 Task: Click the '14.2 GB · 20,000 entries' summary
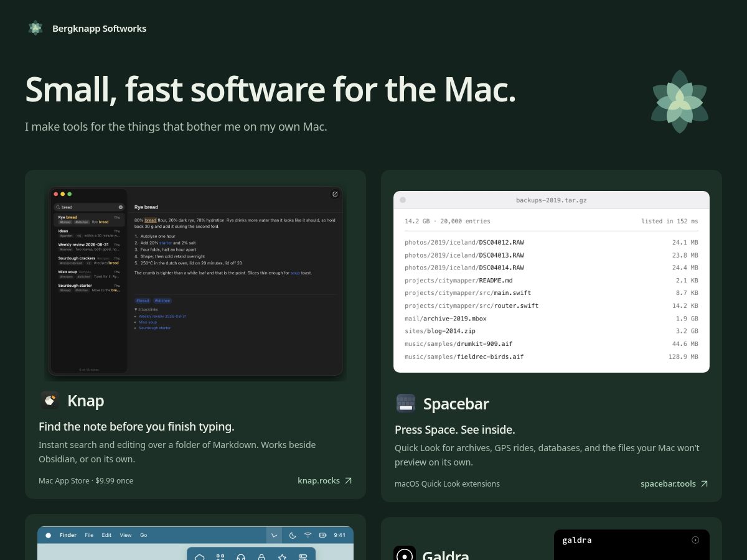pyautogui.click(x=448, y=221)
